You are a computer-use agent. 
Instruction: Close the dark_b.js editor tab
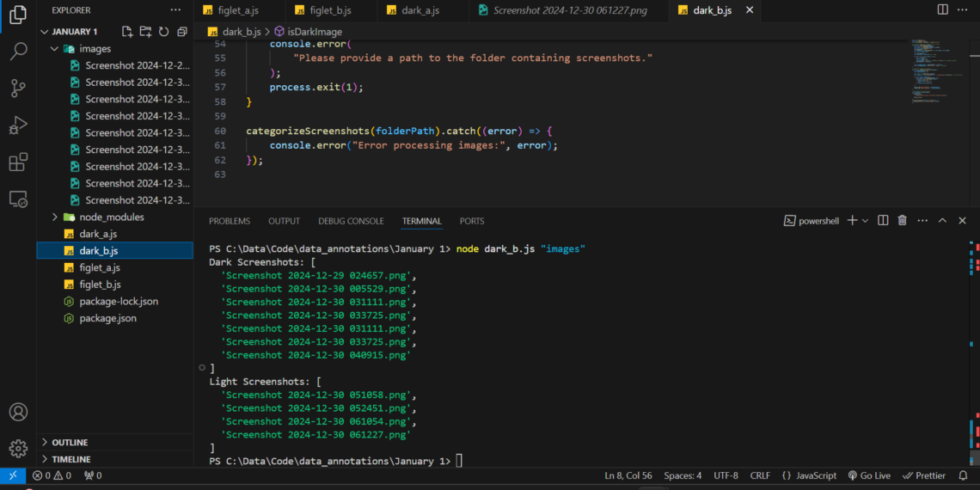[x=750, y=10]
